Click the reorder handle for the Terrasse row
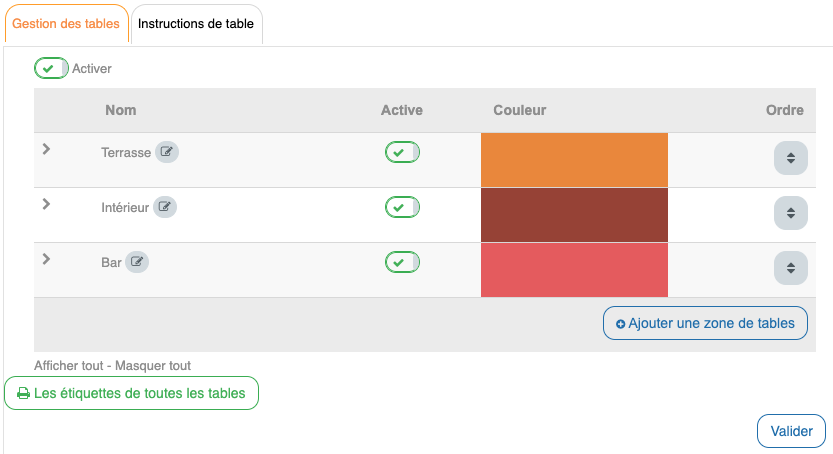833x454 pixels. 789,158
